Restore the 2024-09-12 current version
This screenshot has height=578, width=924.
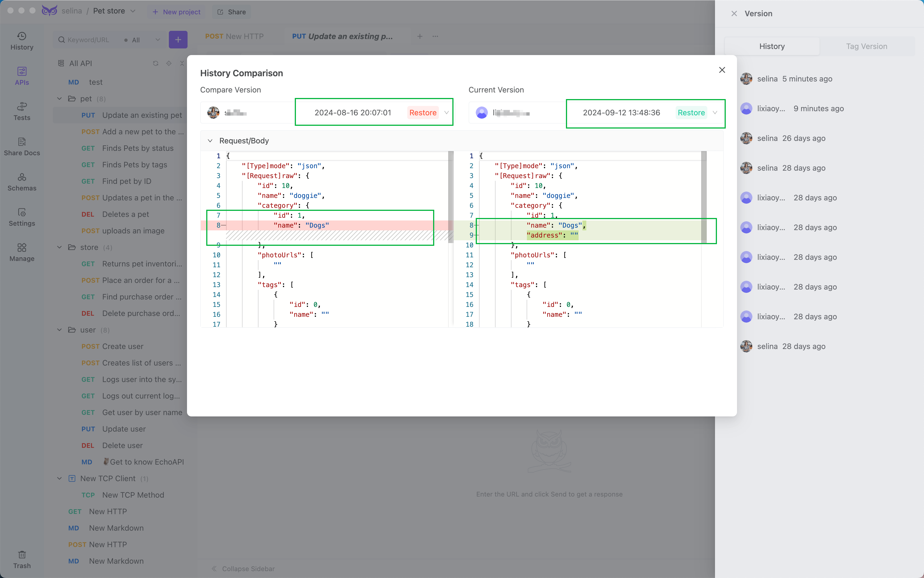[691, 113]
